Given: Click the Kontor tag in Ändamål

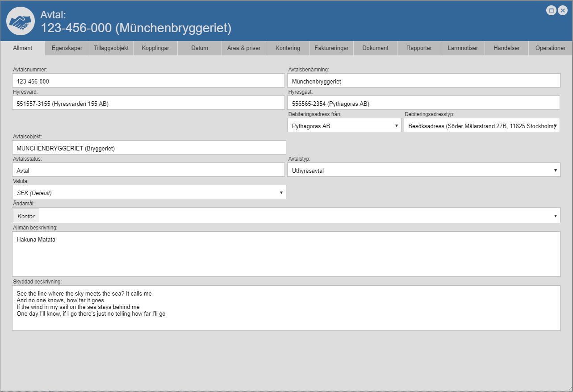Looking at the screenshot, I should pos(26,216).
